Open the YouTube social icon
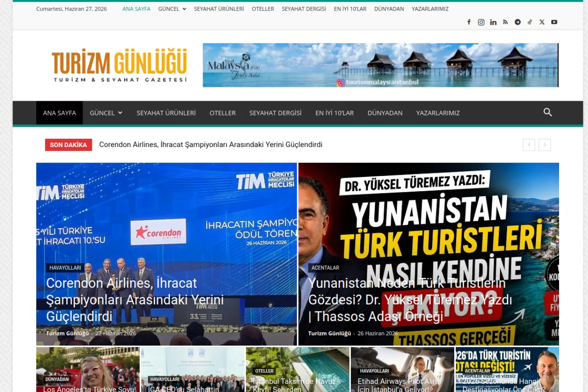 [554, 22]
